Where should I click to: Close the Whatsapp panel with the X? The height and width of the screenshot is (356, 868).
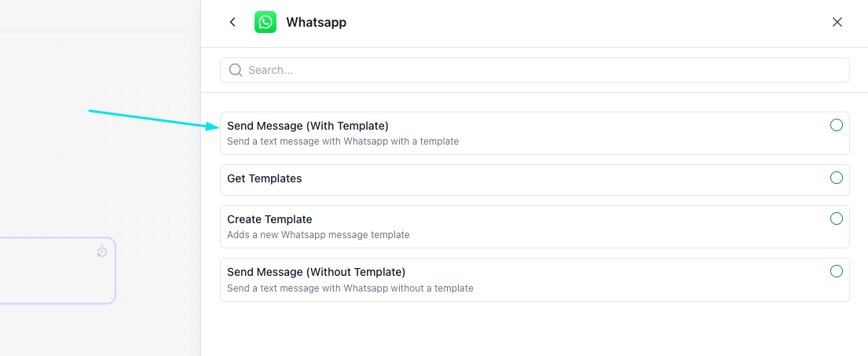pos(837,22)
